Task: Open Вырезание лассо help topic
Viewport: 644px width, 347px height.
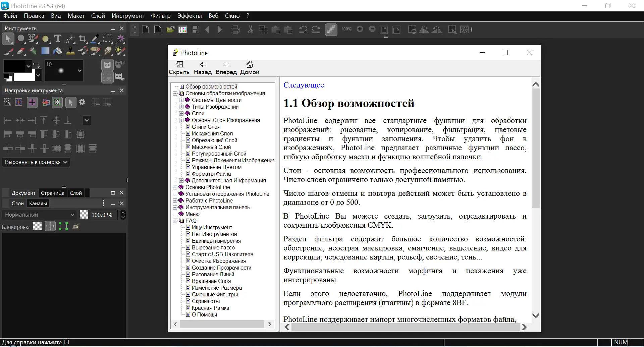Action: 213,248
